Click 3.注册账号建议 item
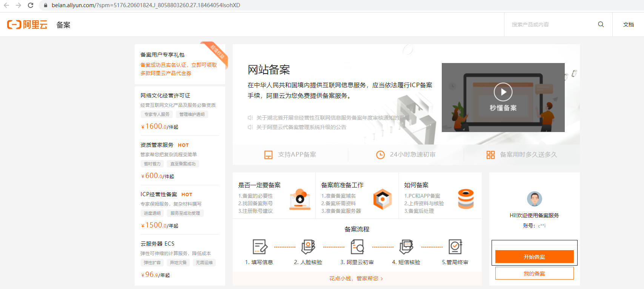 pos(255,211)
